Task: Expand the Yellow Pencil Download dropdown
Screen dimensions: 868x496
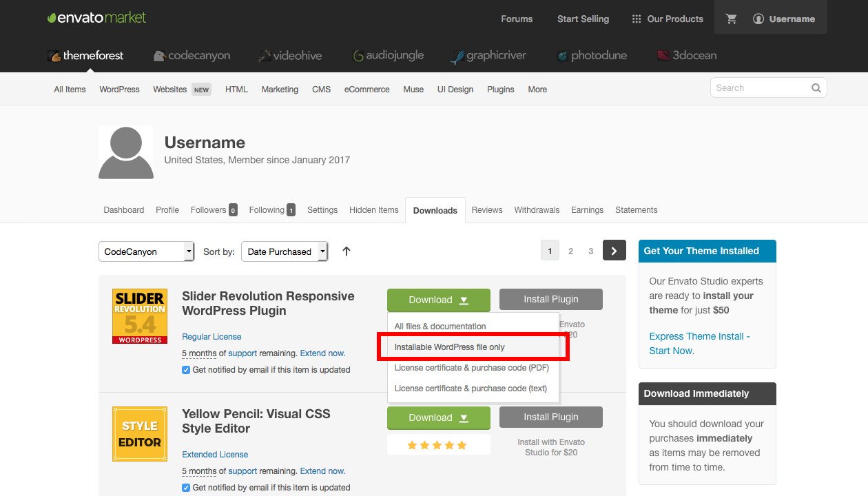Action: (439, 417)
